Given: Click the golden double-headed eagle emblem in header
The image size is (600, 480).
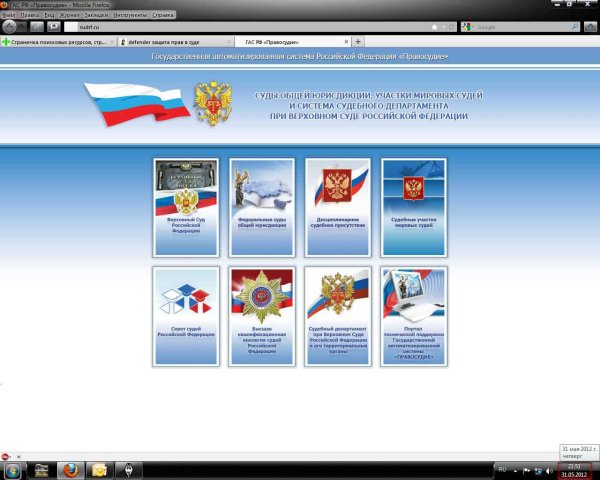Looking at the screenshot, I should click(213, 103).
